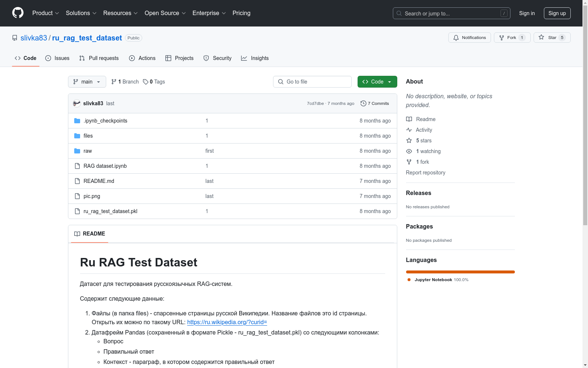This screenshot has height=368, width=588.
Task: Open the files folder name
Action: (x=88, y=136)
